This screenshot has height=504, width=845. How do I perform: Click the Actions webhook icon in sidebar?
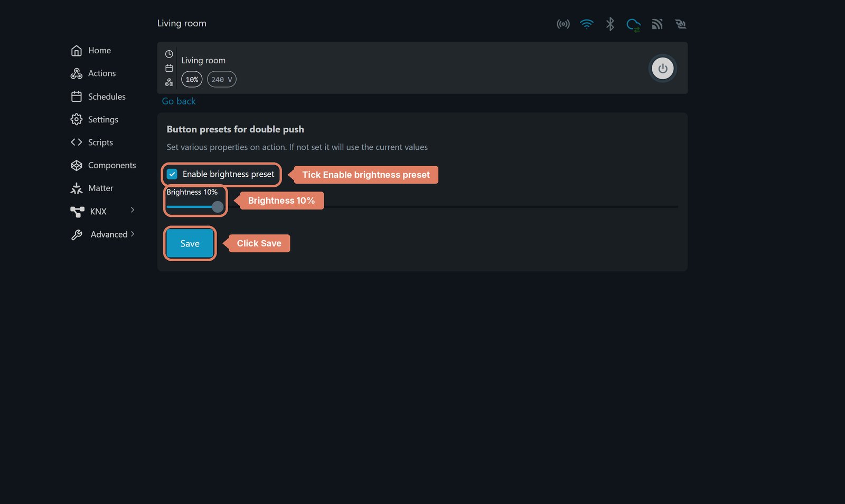click(77, 73)
